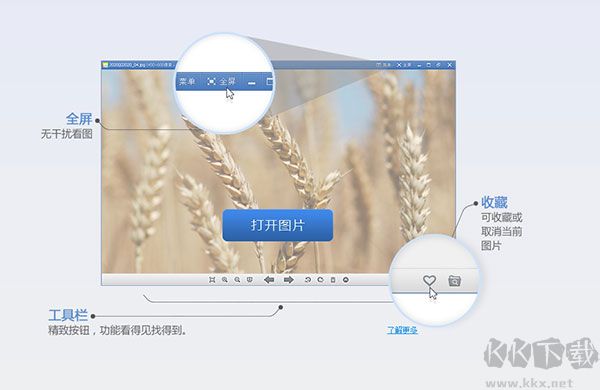The width and height of the screenshot is (600, 390).
Task: Go to previous image with left arrow
Action: tap(269, 280)
